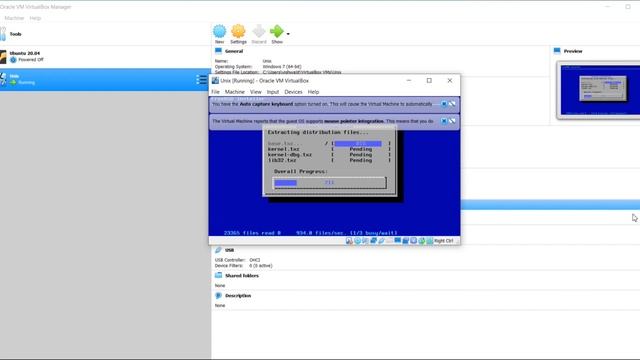
Task: Click the green Show arrow icon
Action: [277, 31]
